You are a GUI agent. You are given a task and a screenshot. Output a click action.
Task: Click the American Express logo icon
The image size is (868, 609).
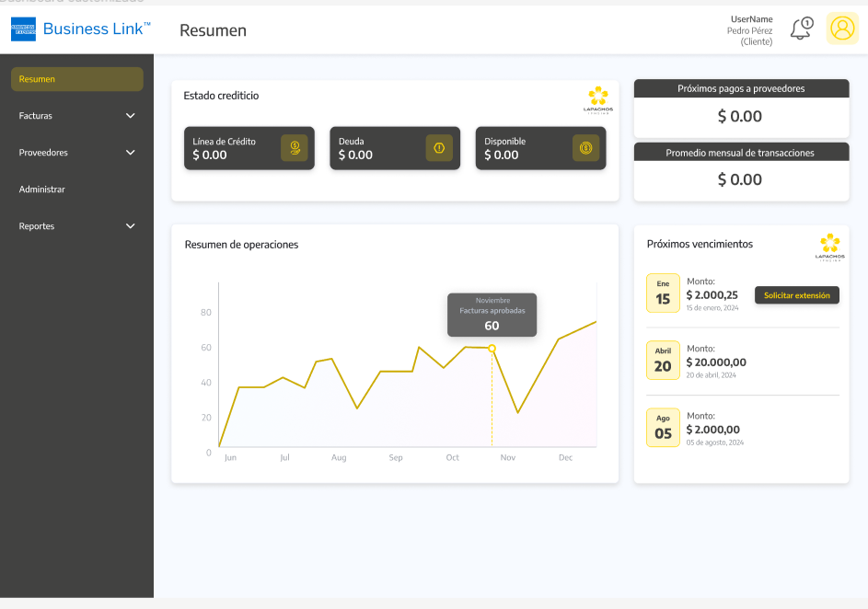tap(23, 29)
